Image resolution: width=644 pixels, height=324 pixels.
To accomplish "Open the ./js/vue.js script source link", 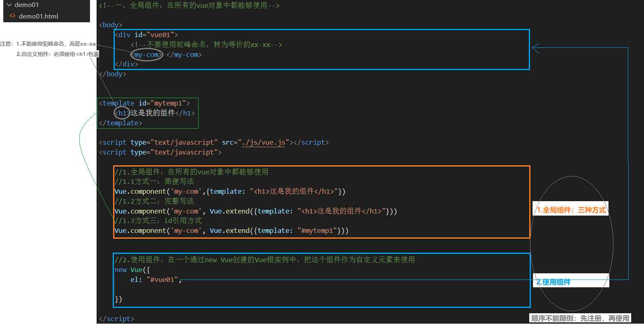I will (x=263, y=142).
